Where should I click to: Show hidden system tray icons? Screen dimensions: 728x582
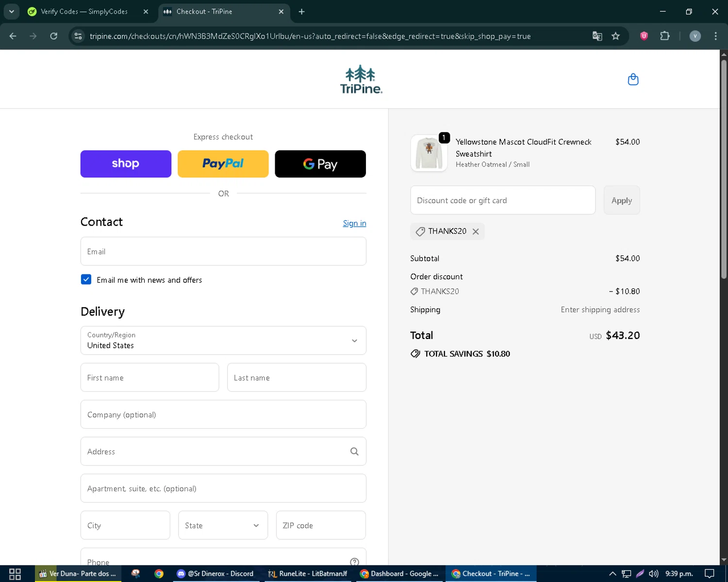click(x=612, y=574)
